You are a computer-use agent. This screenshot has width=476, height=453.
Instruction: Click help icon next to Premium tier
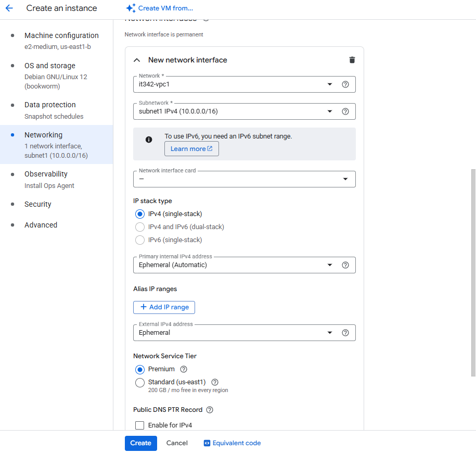(184, 369)
